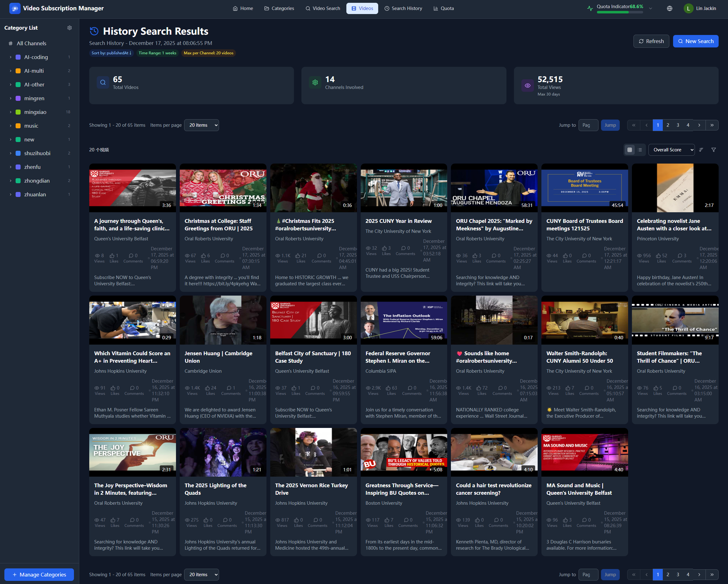Click comments icon on Celebrating novelist Jane Austen card
The image size is (728, 584).
tap(680, 255)
